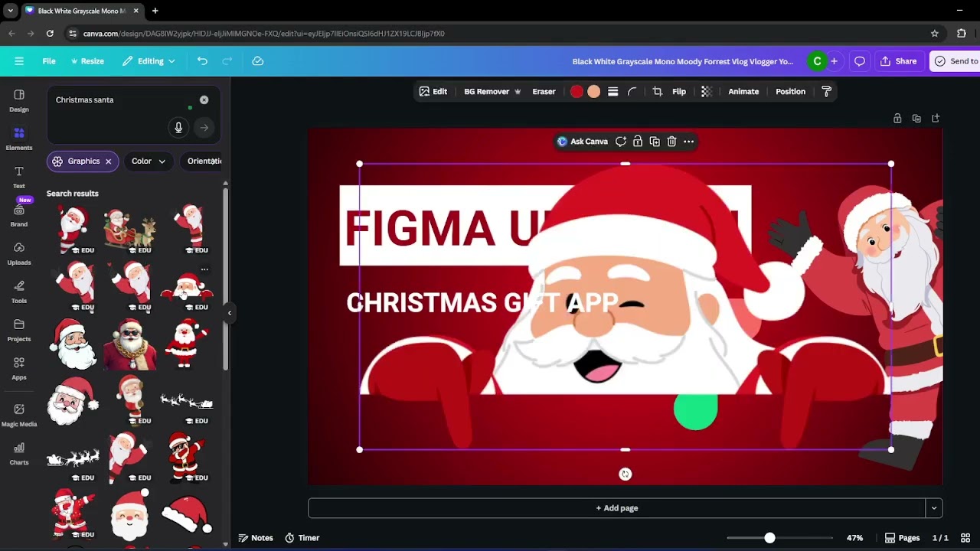Open the comments icon in header
The image size is (980, 551).
pyautogui.click(x=860, y=61)
